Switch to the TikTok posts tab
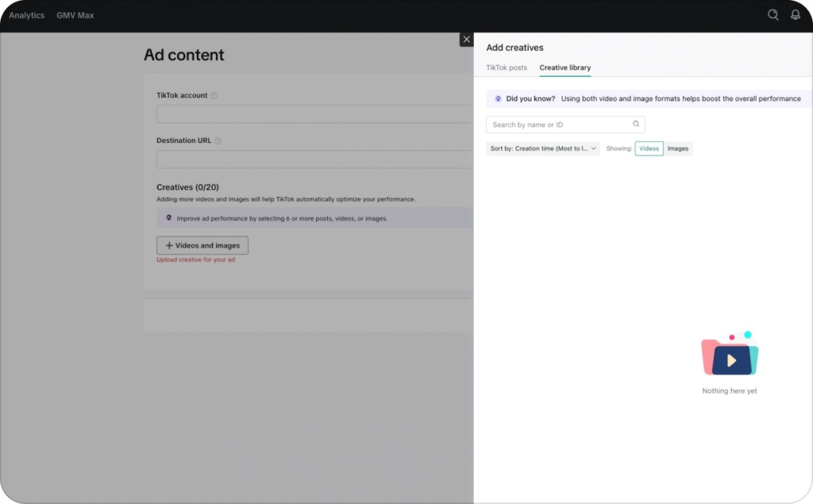The width and height of the screenshot is (813, 504). click(507, 67)
